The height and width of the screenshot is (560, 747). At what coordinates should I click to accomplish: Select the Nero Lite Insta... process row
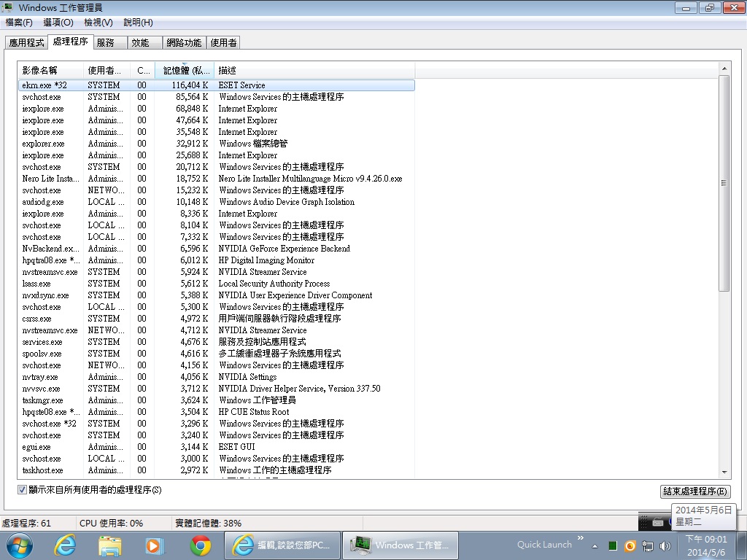216,179
